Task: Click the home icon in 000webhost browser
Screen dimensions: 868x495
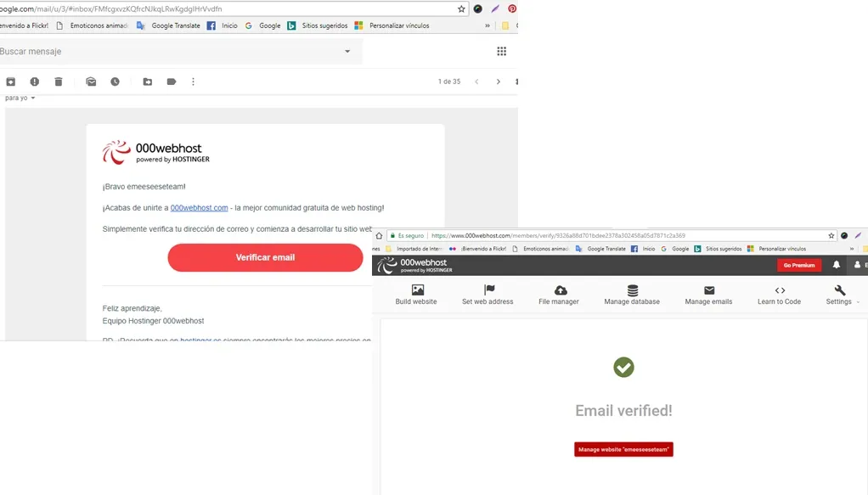Action: tap(379, 235)
